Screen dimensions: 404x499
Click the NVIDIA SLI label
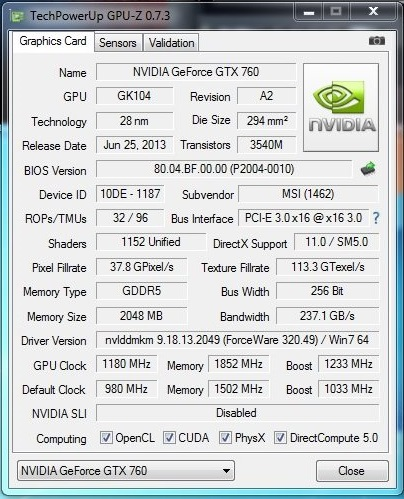pyautogui.click(x=59, y=414)
